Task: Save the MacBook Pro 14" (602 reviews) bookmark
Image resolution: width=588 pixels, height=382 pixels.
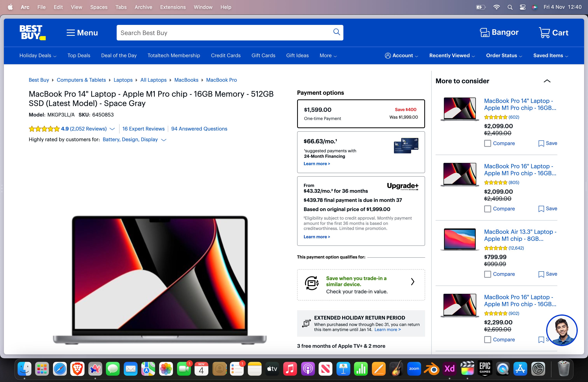Action: tap(548, 143)
